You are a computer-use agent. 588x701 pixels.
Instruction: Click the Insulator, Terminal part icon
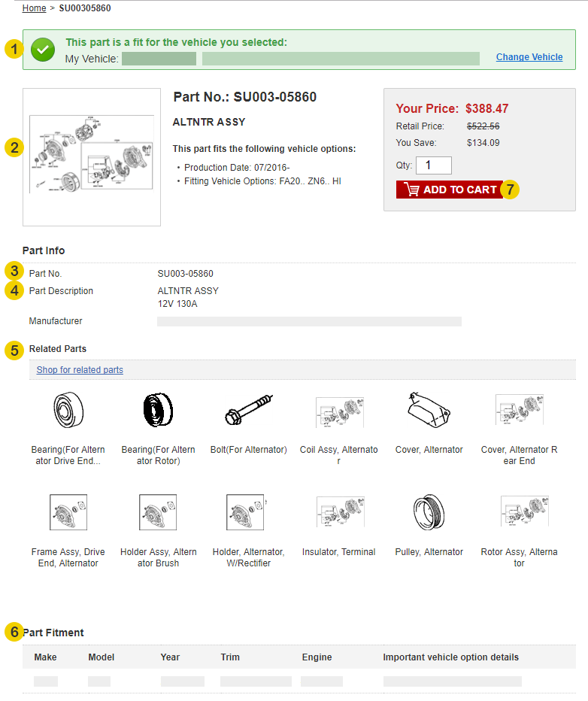339,512
